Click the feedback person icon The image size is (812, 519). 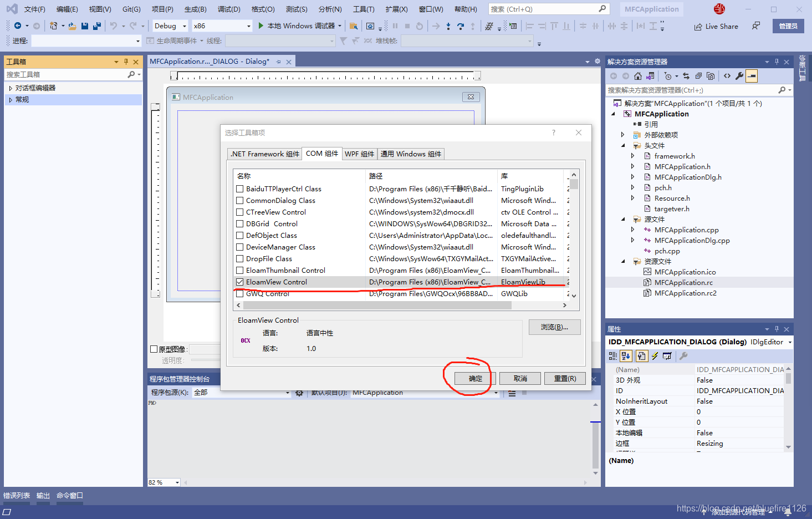pyautogui.click(x=756, y=26)
